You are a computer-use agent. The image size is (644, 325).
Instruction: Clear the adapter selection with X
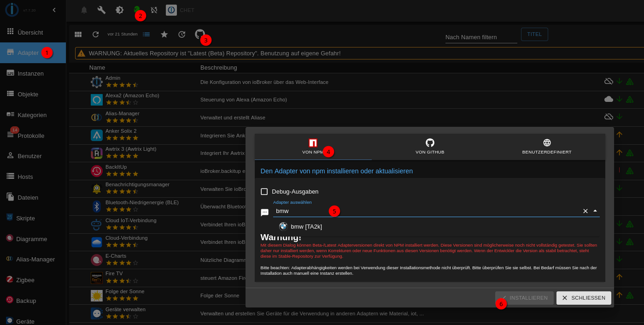tap(585, 211)
